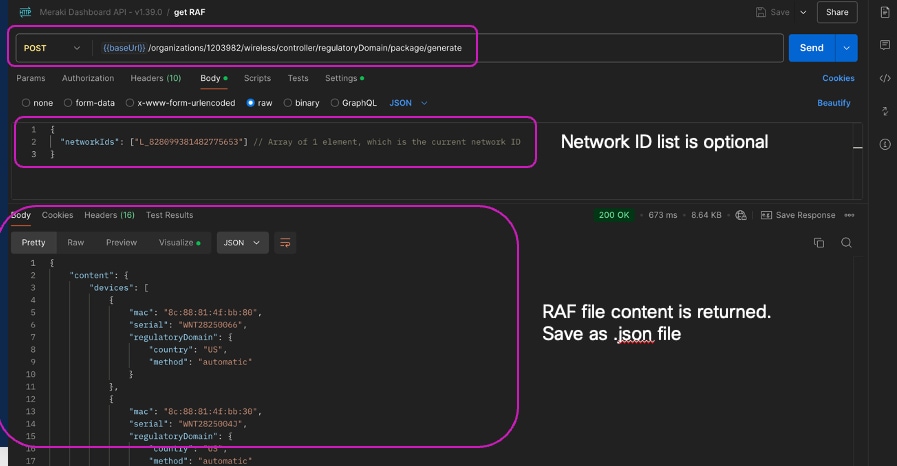Click the Send button

click(x=812, y=48)
